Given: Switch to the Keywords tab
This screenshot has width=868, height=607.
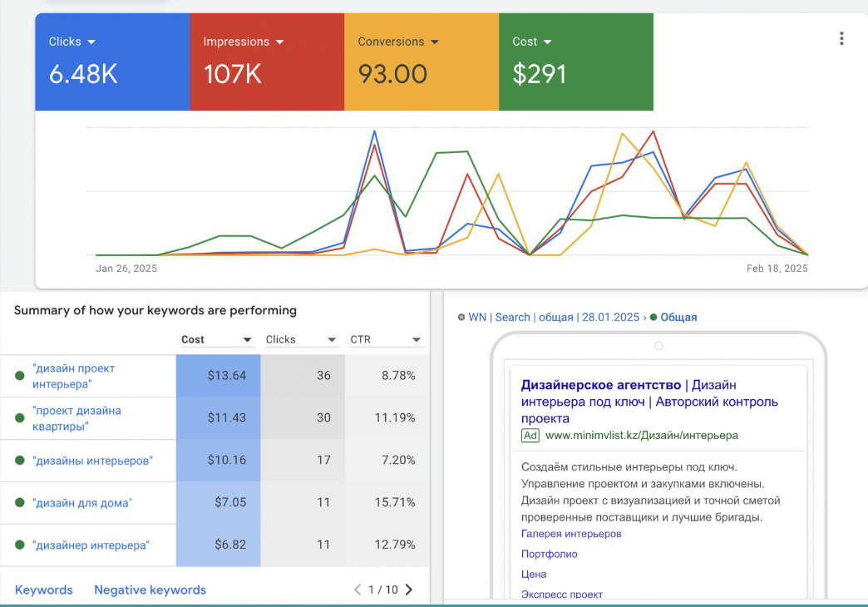Looking at the screenshot, I should [44, 590].
